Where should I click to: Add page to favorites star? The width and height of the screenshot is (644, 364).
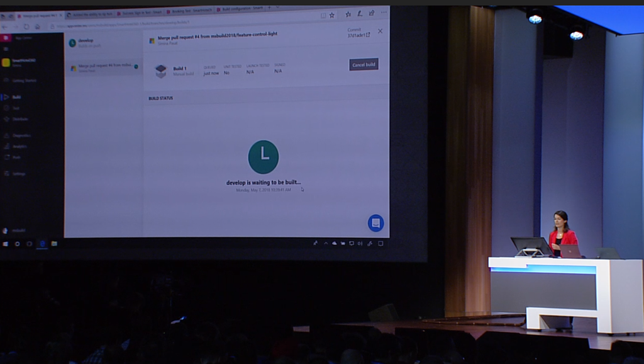[332, 15]
